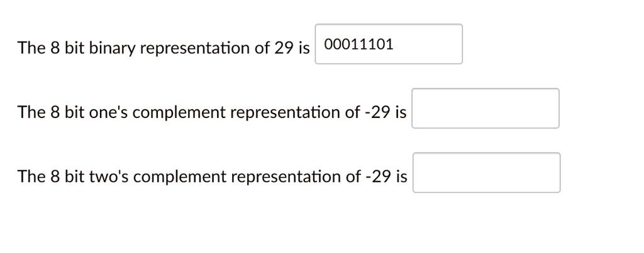Image resolution: width=644 pixels, height=253 pixels.
Task: Click the entered value 00011101
Action: [358, 44]
